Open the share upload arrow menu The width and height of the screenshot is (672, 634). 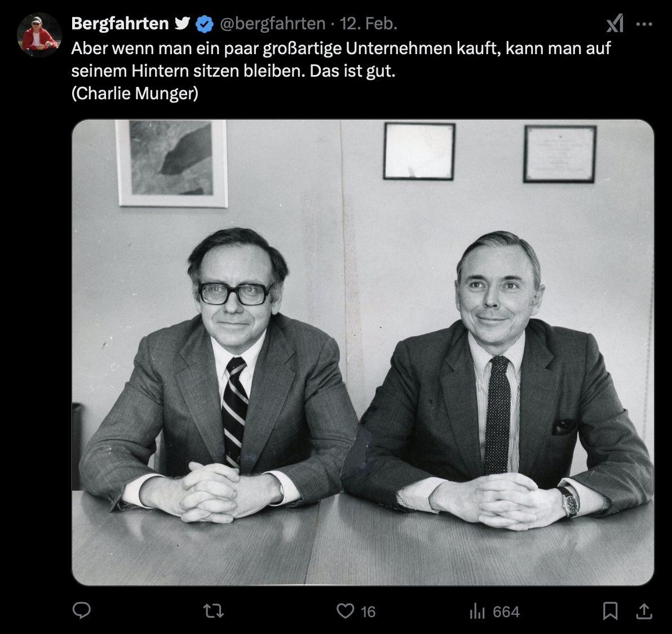pos(644,611)
